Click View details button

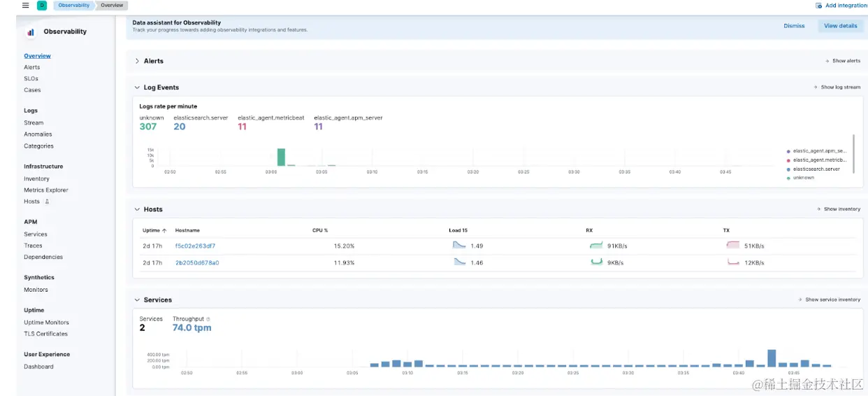tap(840, 26)
